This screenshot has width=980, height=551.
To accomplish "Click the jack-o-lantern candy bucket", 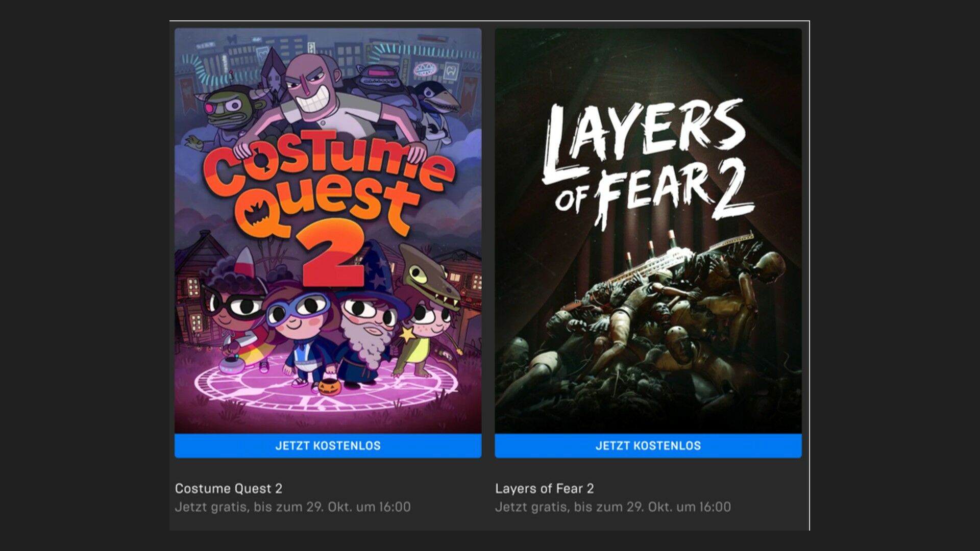I will click(x=329, y=387).
